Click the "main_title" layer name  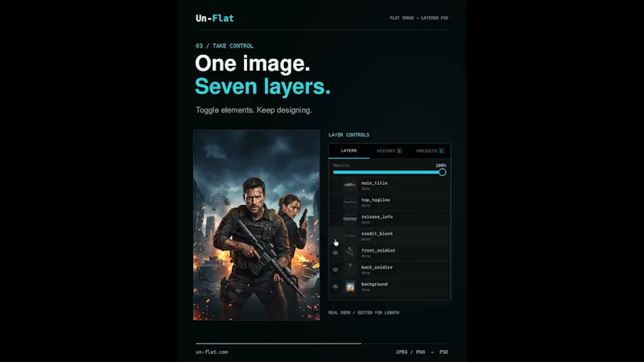click(374, 183)
